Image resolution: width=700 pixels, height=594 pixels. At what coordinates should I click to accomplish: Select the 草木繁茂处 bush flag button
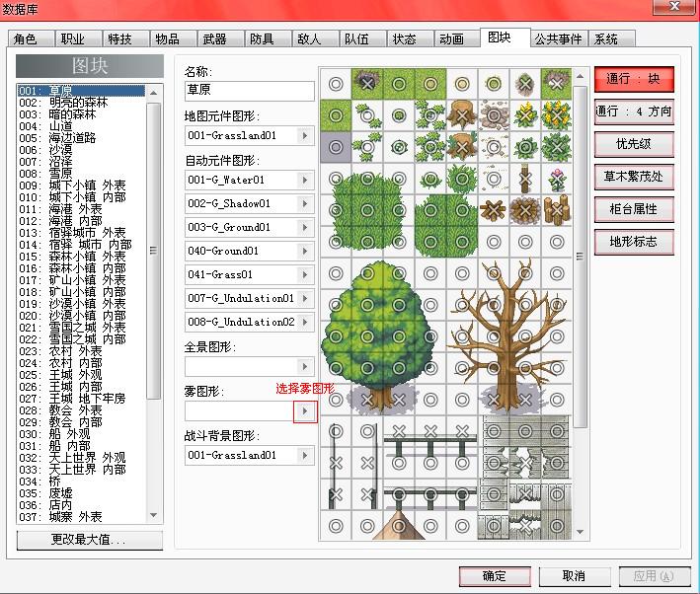click(x=634, y=177)
